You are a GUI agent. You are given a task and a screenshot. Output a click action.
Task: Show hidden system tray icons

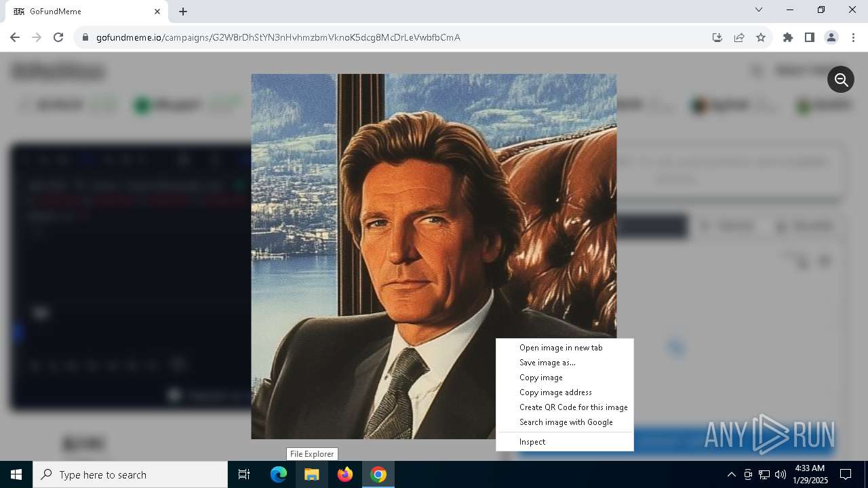click(x=731, y=474)
